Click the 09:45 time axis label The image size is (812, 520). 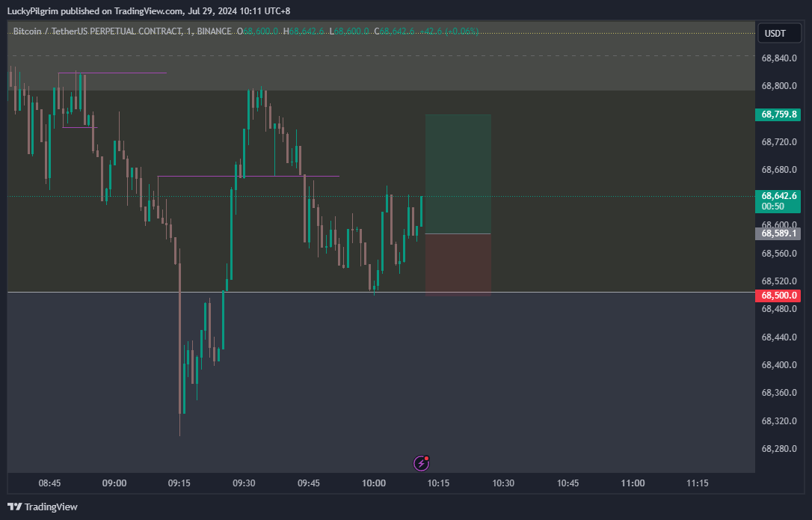tap(309, 483)
